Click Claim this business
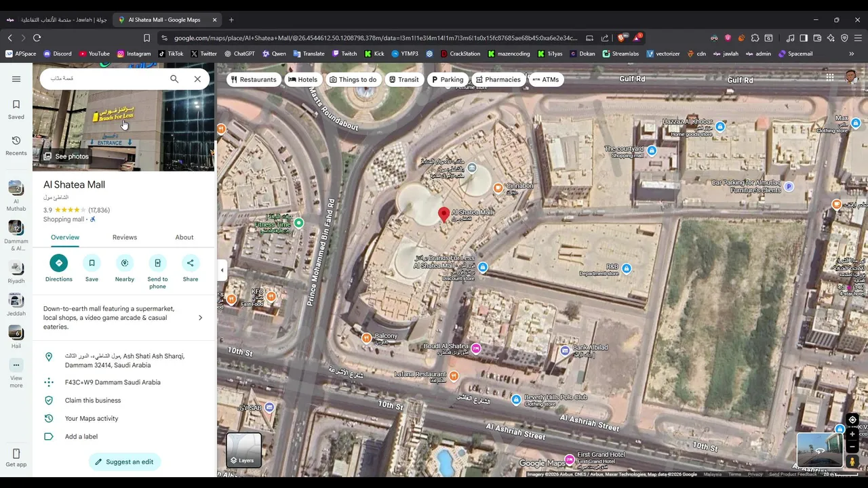Image resolution: width=868 pixels, height=488 pixels. tap(93, 401)
